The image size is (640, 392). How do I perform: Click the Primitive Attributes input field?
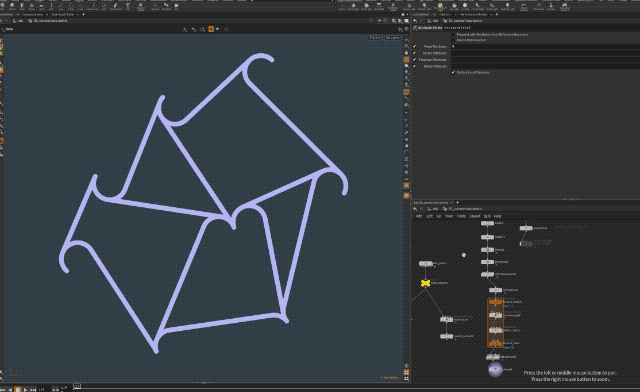click(x=545, y=60)
